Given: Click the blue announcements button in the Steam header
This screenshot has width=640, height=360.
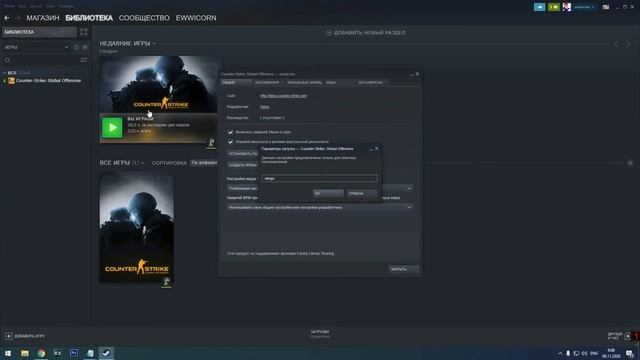Looking at the screenshot, I should (539, 7).
